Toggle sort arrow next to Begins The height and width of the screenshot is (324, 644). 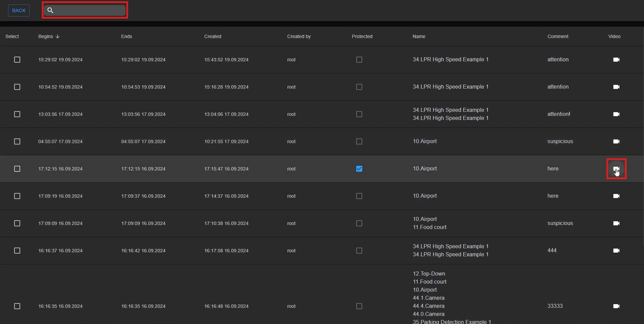58,36
